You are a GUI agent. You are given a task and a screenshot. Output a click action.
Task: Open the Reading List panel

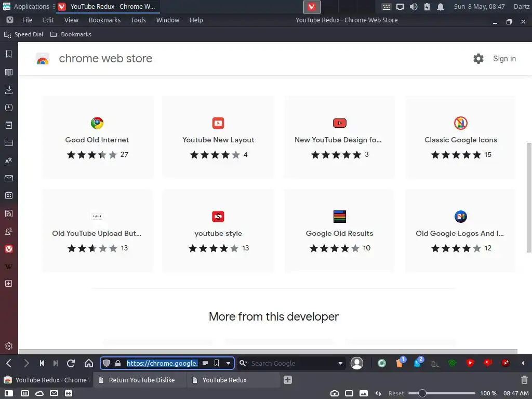pyautogui.click(x=9, y=72)
